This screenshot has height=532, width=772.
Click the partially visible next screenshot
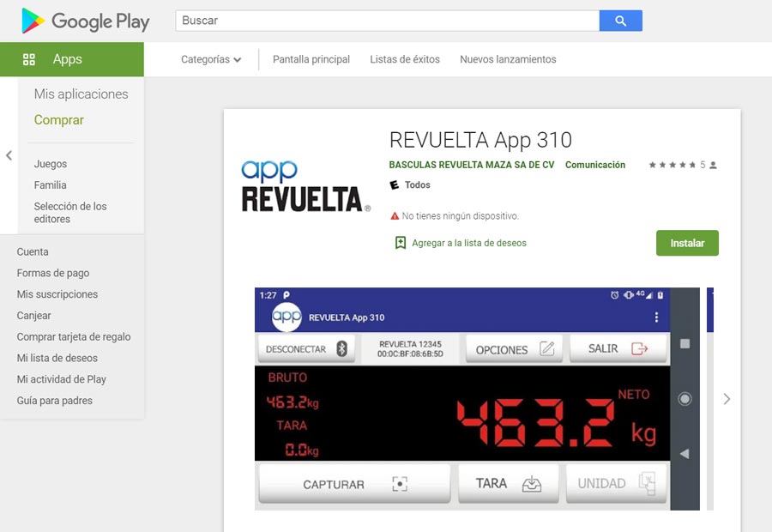tap(710, 398)
